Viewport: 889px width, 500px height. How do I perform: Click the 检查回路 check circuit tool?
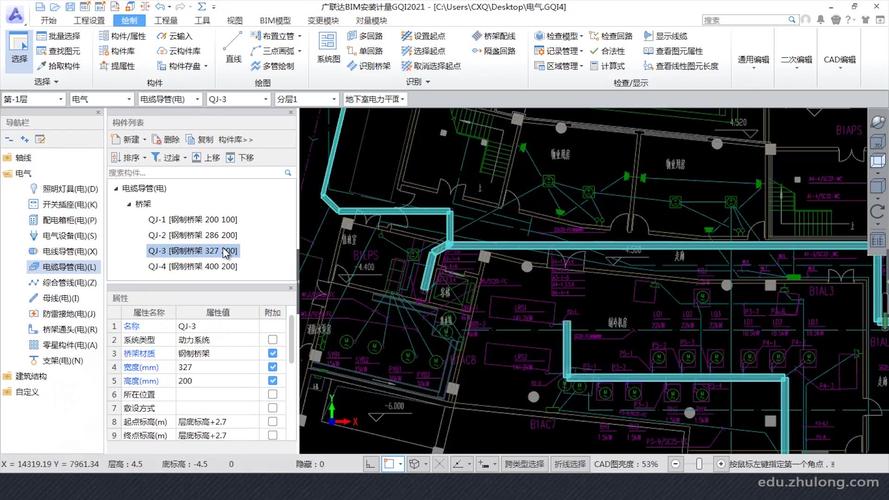[611, 36]
